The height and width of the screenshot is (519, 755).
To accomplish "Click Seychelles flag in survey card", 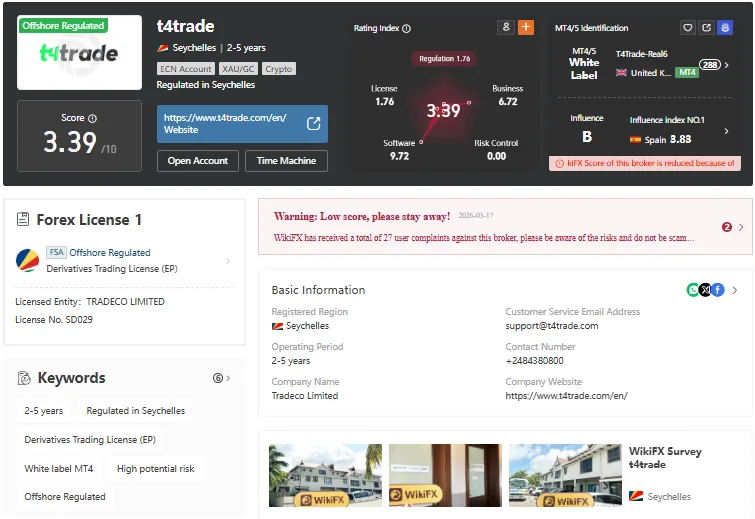I will tap(636, 496).
